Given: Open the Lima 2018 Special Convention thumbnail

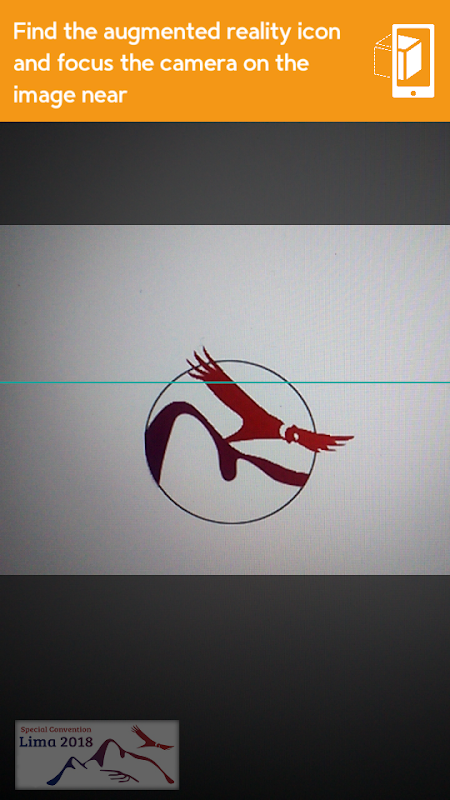Looking at the screenshot, I should pos(97,754).
